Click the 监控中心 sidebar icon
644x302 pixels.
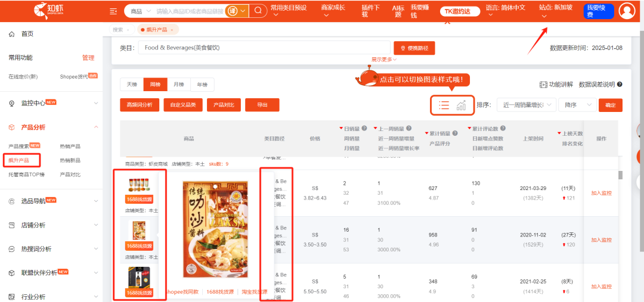coord(11,103)
